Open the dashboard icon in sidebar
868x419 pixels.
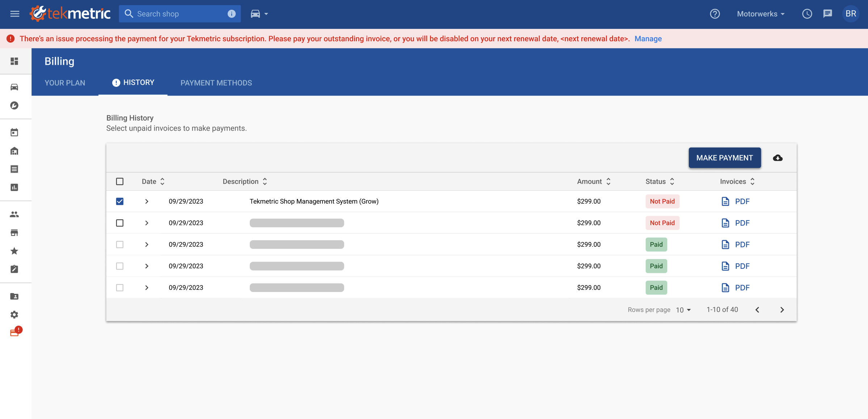click(14, 61)
